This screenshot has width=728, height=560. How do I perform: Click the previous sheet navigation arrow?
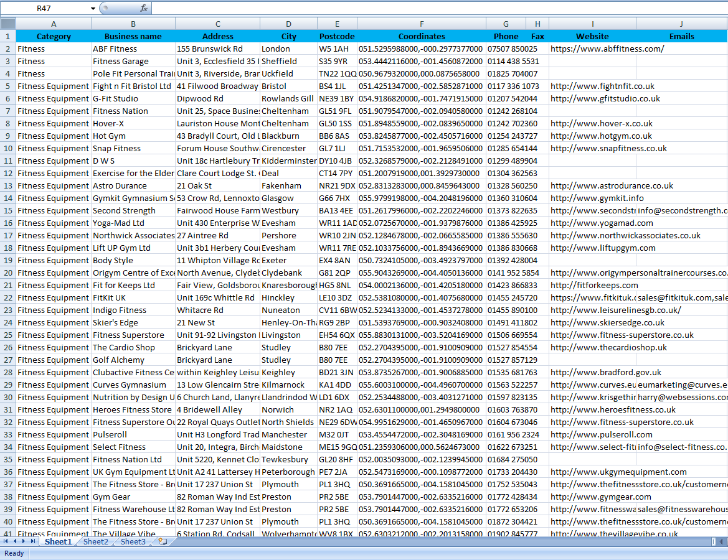pyautogui.click(x=15, y=542)
